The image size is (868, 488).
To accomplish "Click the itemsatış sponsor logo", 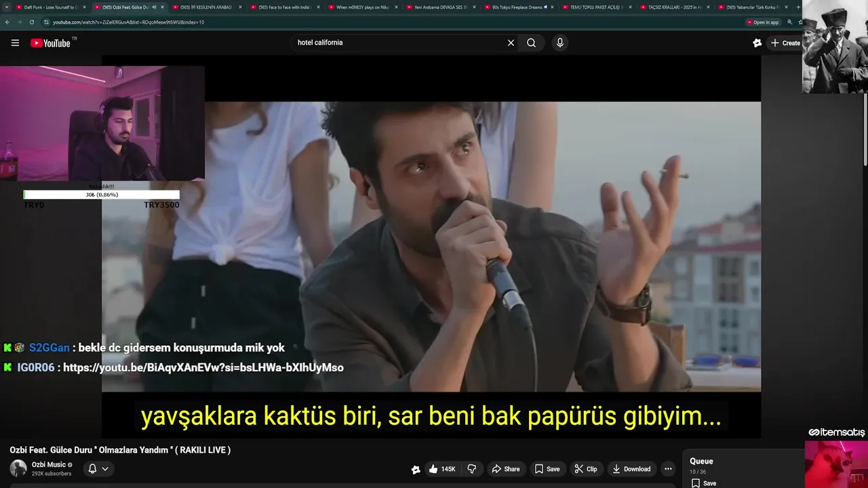I will [x=837, y=432].
